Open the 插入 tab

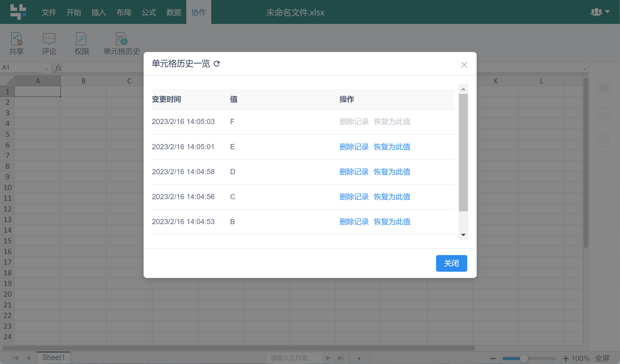click(x=99, y=12)
